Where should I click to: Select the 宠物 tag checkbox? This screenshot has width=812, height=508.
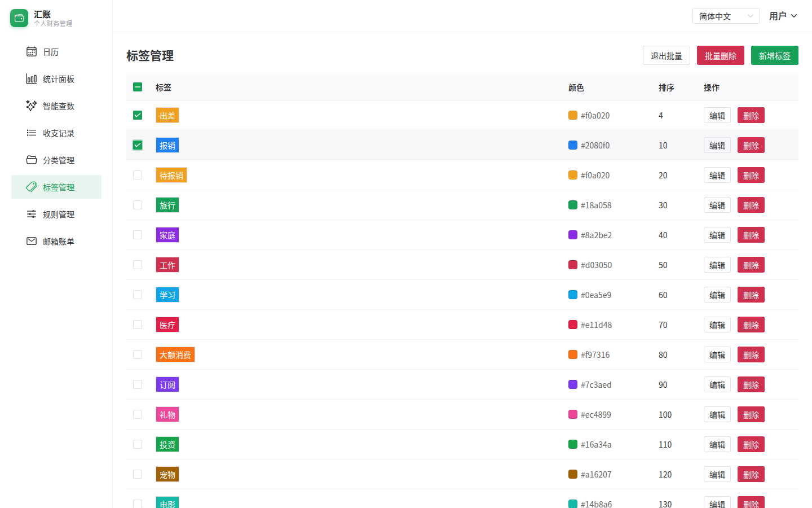(138, 474)
